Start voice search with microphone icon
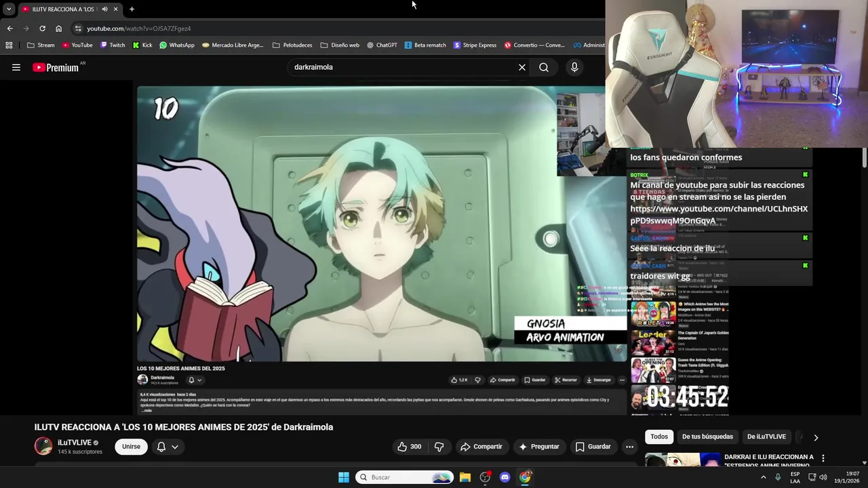The height and width of the screenshot is (488, 868). pos(574,67)
